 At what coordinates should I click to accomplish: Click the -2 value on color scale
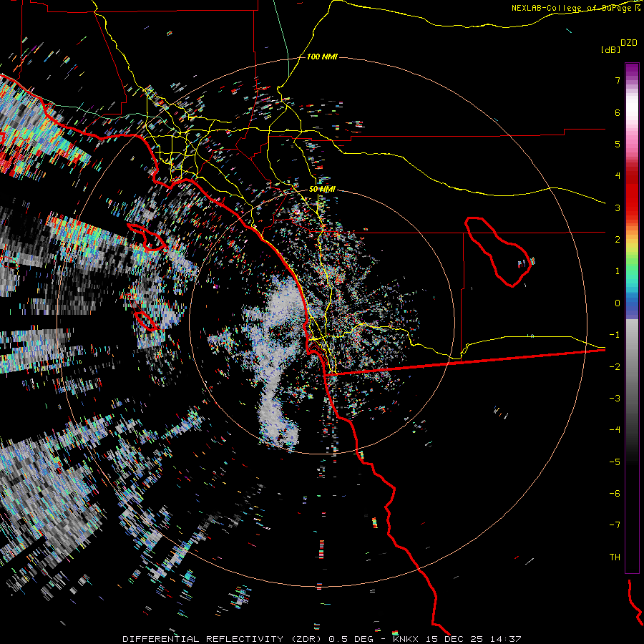(615, 367)
